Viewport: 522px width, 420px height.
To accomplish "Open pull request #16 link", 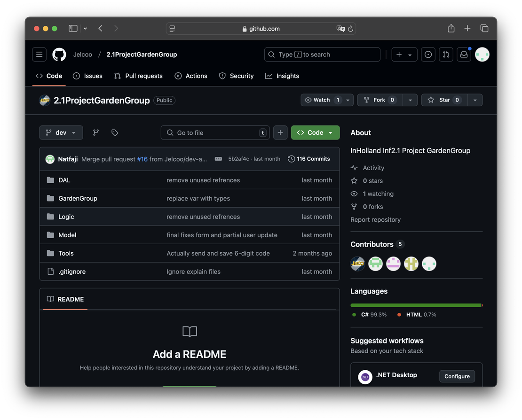I will tap(142, 159).
